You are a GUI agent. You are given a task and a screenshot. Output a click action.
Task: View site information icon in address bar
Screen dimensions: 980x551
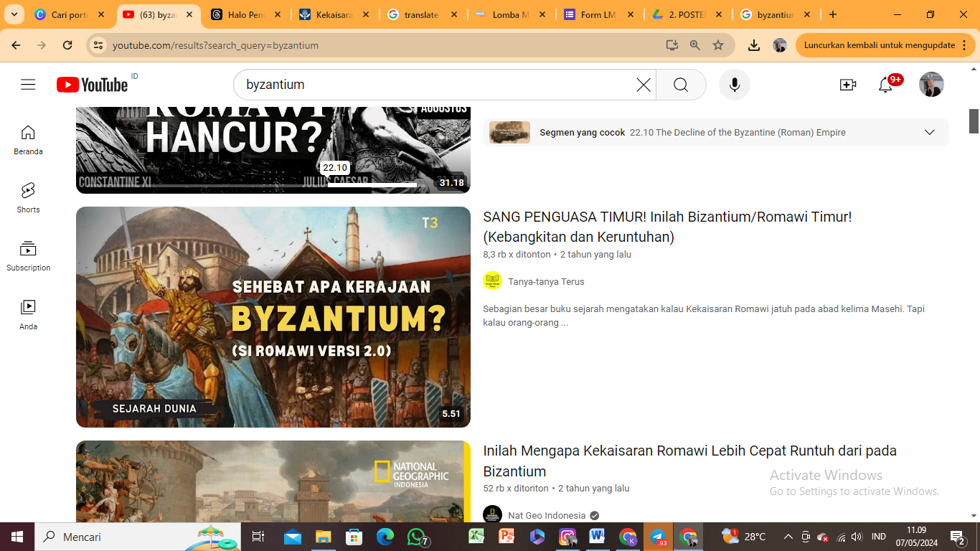98,45
